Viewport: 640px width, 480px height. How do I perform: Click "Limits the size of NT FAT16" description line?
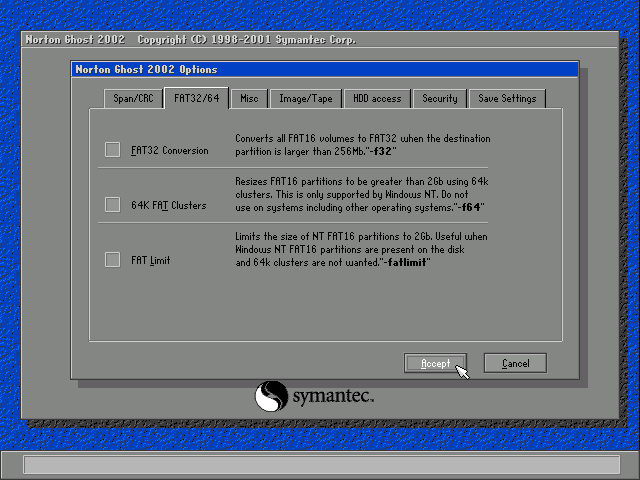(361, 237)
